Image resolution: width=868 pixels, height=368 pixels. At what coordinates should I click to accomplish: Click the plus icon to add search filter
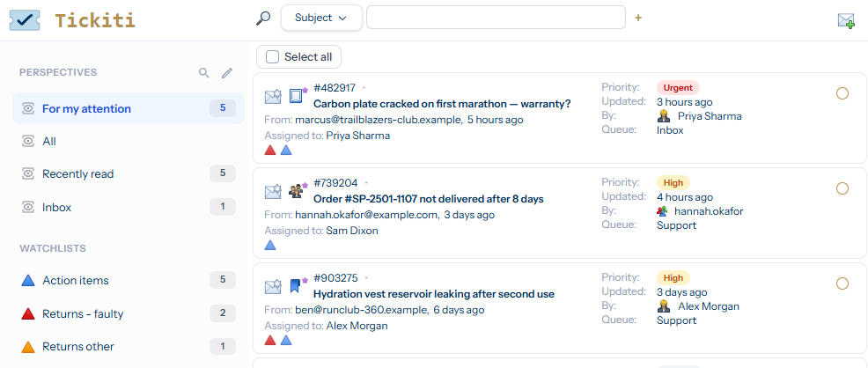coord(638,18)
